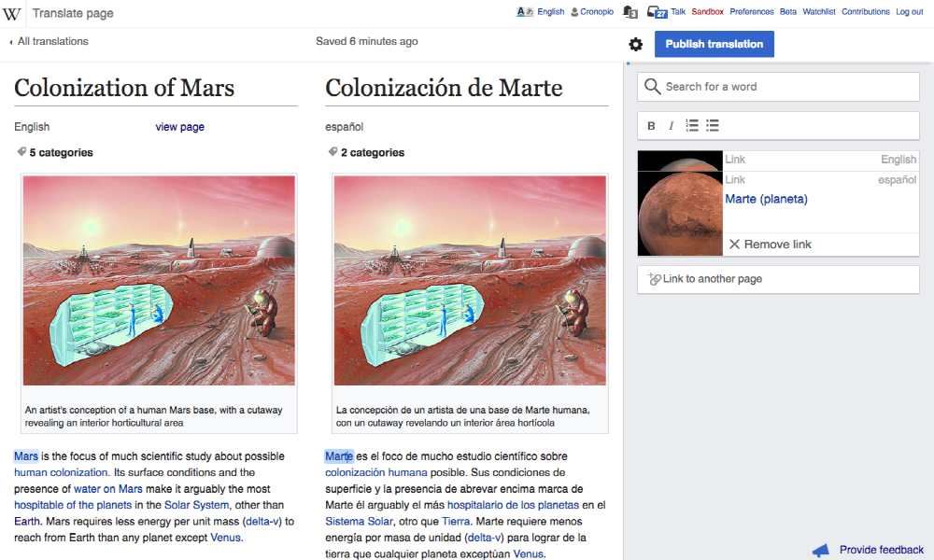Focus the Search for a word field

click(x=785, y=87)
